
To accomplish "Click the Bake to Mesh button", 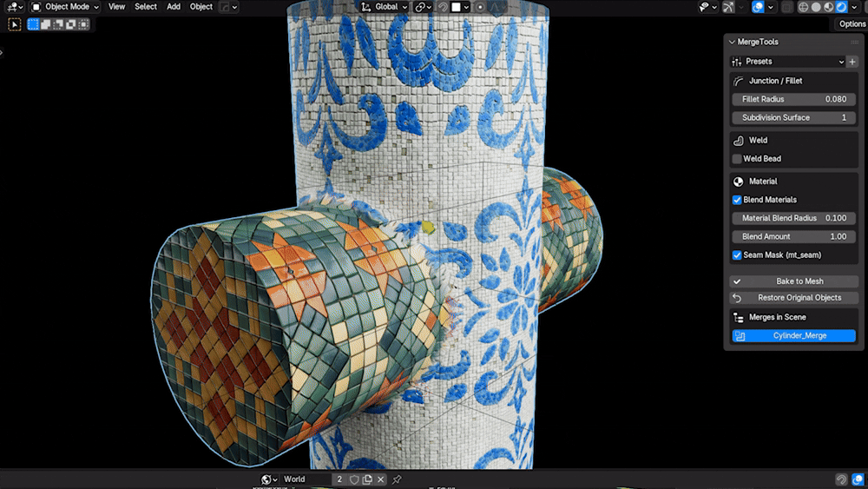I will pyautogui.click(x=794, y=281).
